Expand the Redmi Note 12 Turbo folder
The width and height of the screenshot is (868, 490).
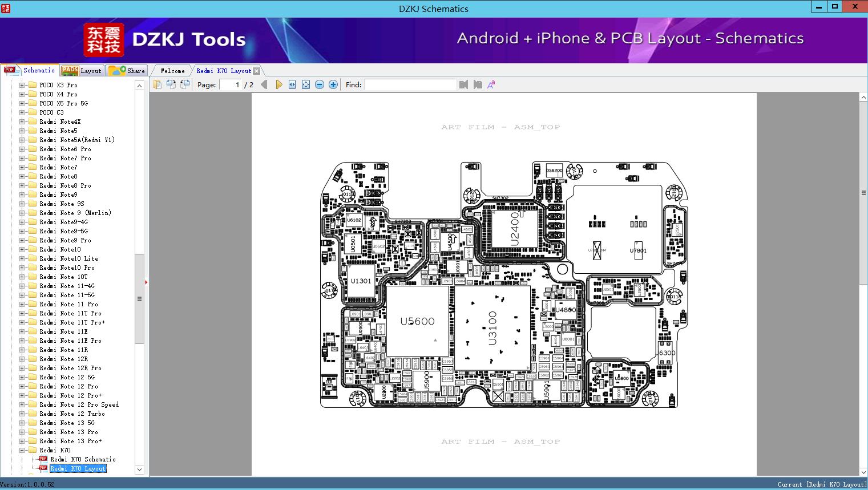pyautogui.click(x=22, y=414)
